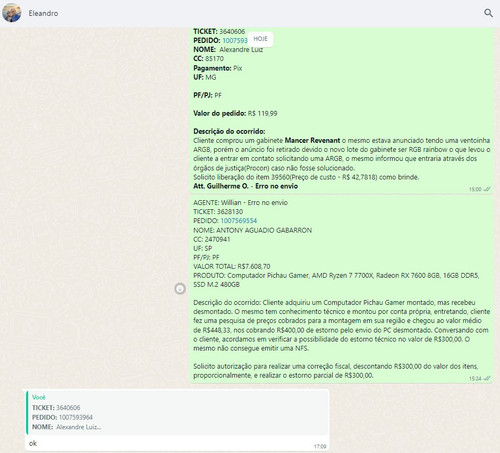The image size is (500, 453).
Task: Click the 15:00 timestamp with read checkmarks
Action: (x=480, y=189)
